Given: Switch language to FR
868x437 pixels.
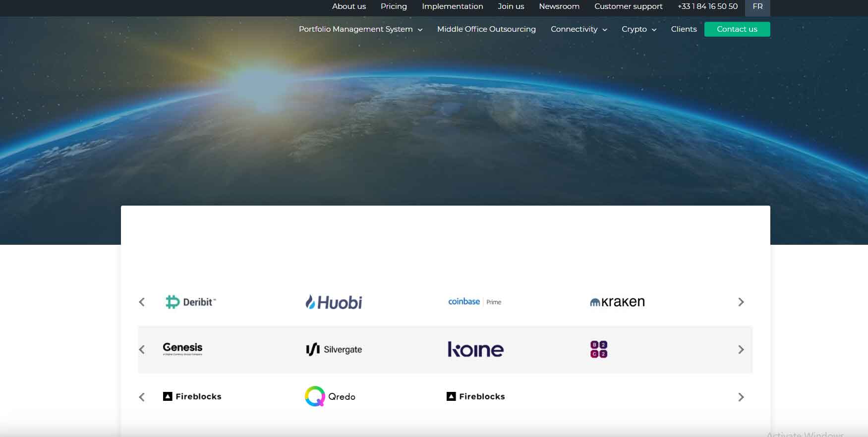Looking at the screenshot, I should 757,7.
